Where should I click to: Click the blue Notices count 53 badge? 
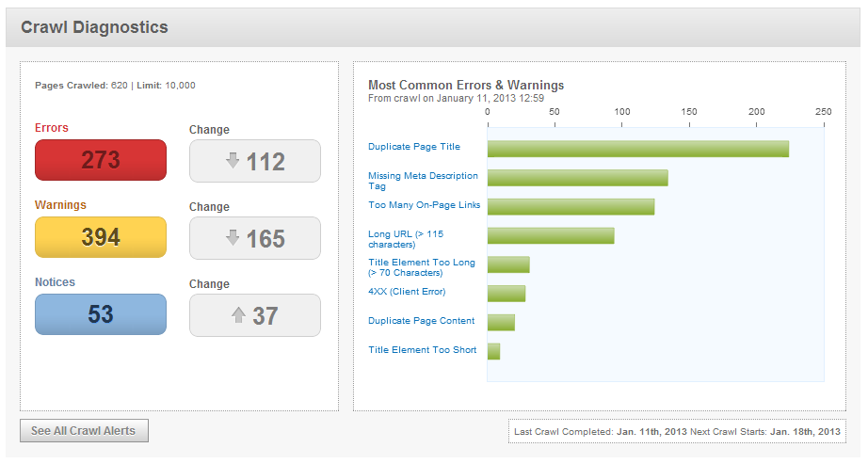[x=101, y=314]
